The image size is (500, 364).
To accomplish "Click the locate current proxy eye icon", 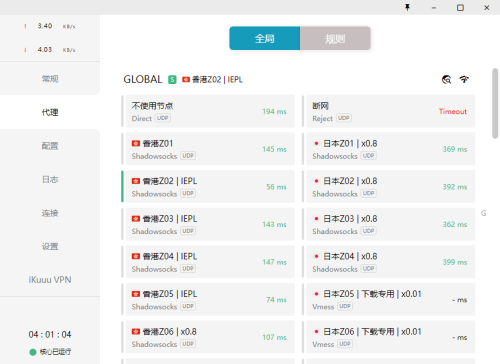I will pyautogui.click(x=446, y=79).
